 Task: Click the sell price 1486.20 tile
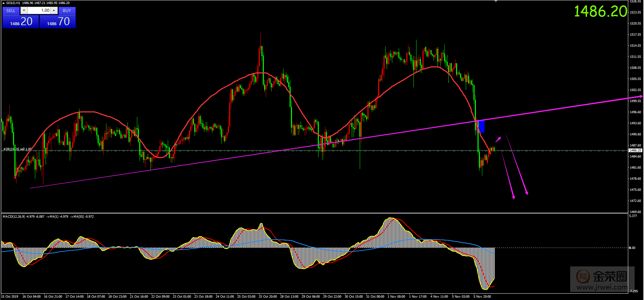[x=21, y=22]
